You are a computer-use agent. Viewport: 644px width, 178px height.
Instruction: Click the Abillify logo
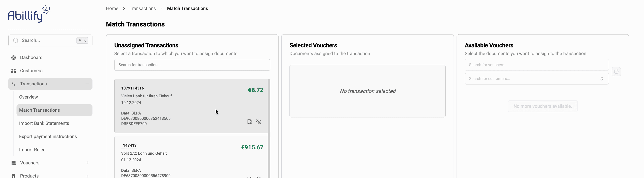coord(29,15)
